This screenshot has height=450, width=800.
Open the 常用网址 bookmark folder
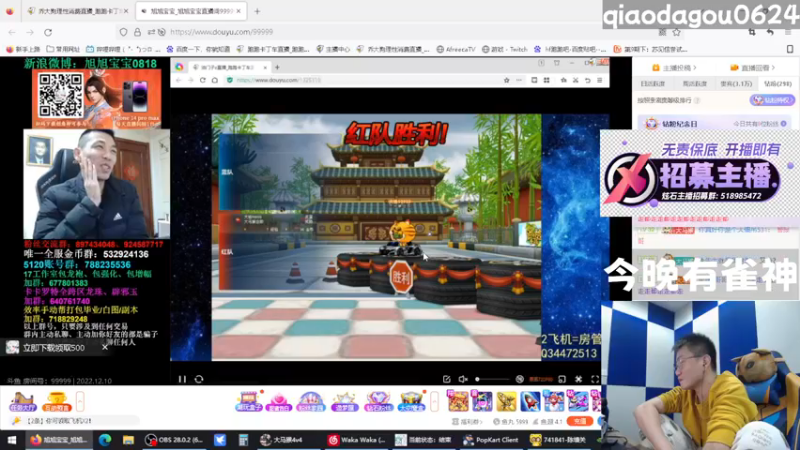63,49
